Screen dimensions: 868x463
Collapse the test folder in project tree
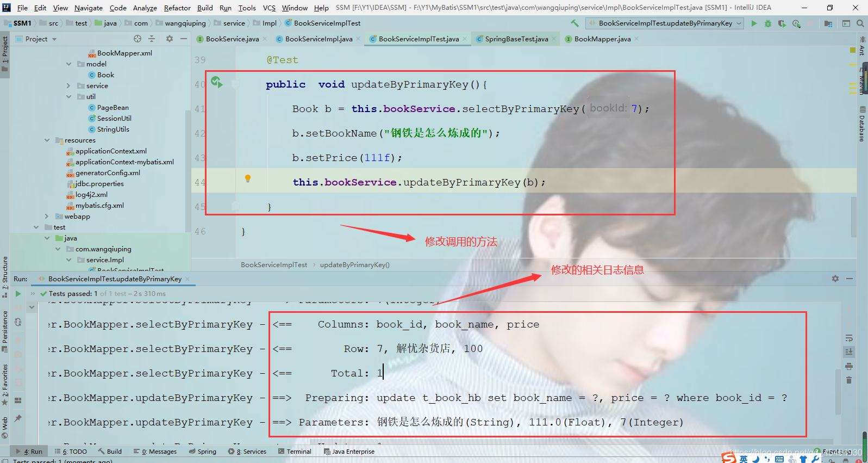pyautogui.click(x=36, y=227)
